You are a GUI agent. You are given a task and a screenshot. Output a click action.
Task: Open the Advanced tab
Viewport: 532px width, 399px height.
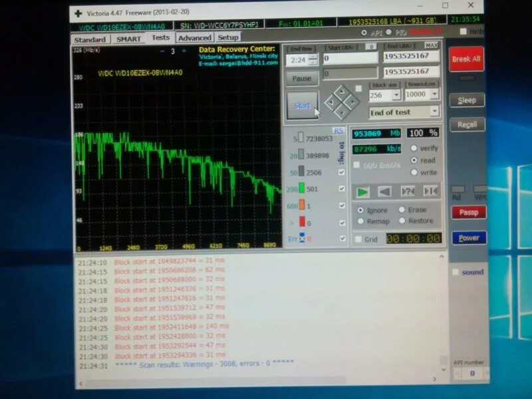195,38
